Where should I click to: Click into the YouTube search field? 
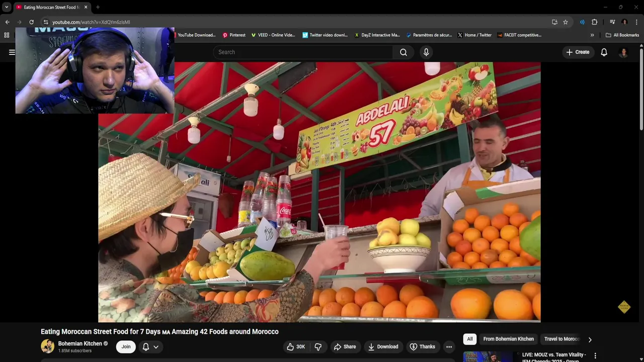tap(303, 52)
